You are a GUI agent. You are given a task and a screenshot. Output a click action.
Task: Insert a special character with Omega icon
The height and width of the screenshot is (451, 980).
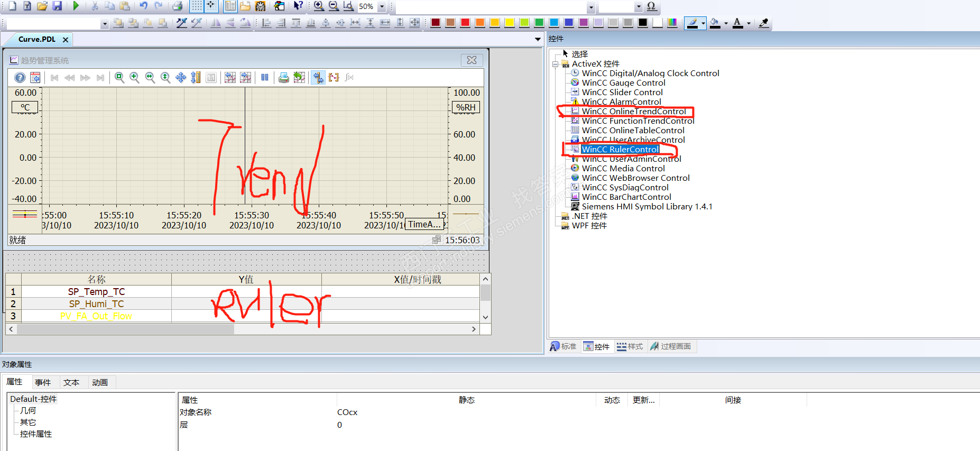click(651, 6)
